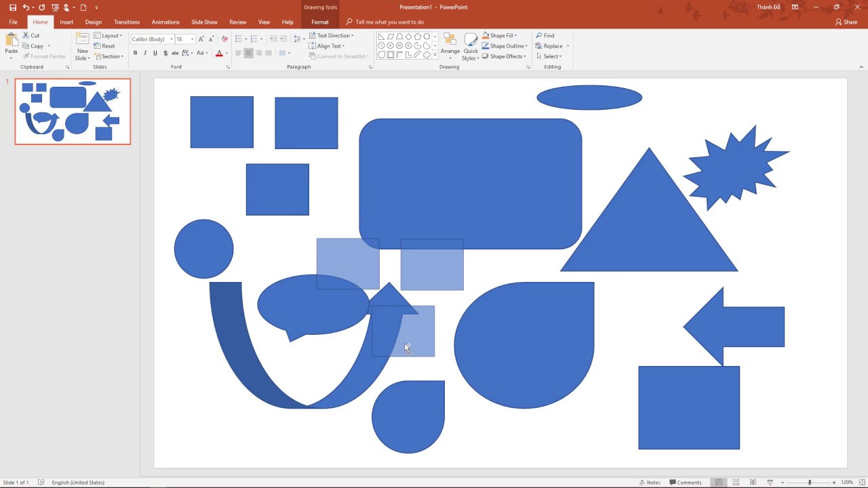
Task: Click the Save icon in quick access toolbar
Action: [x=13, y=7]
